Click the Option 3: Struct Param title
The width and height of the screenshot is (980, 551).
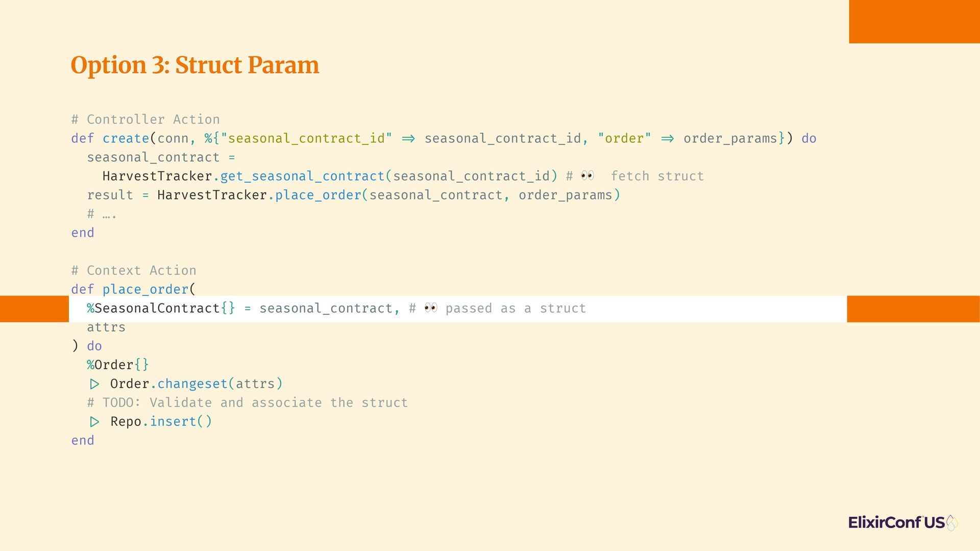click(x=195, y=65)
